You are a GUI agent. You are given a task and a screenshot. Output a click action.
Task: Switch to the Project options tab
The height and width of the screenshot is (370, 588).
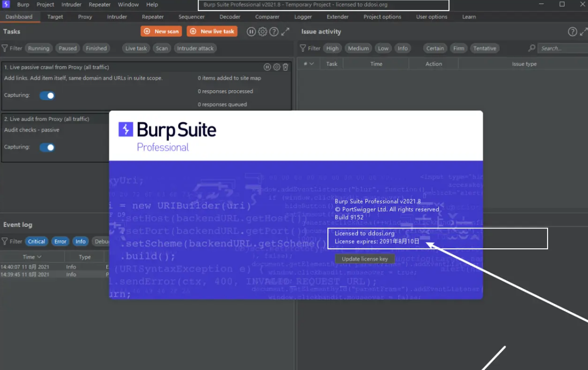coord(382,17)
